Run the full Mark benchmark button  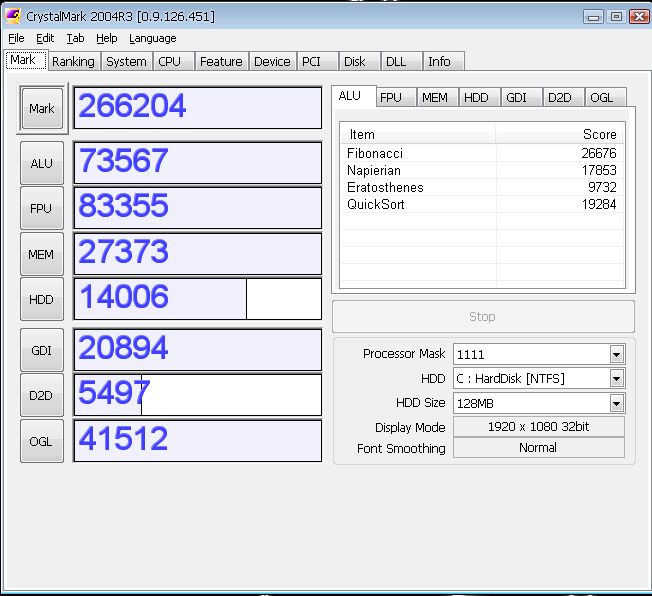(x=42, y=108)
